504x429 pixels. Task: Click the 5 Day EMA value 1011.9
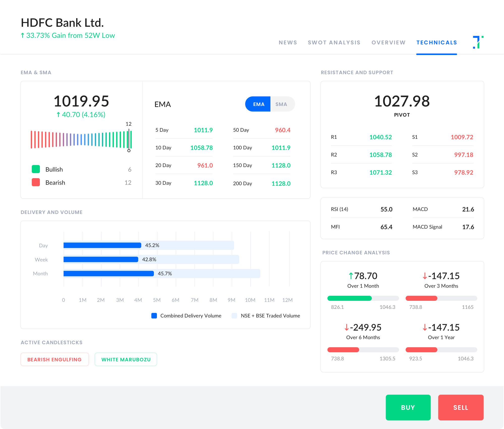pyautogui.click(x=203, y=130)
